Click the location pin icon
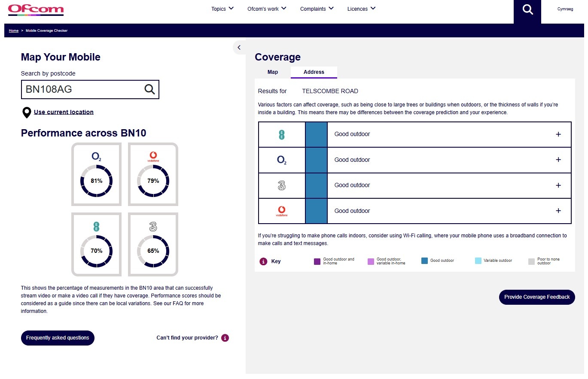 (x=27, y=112)
